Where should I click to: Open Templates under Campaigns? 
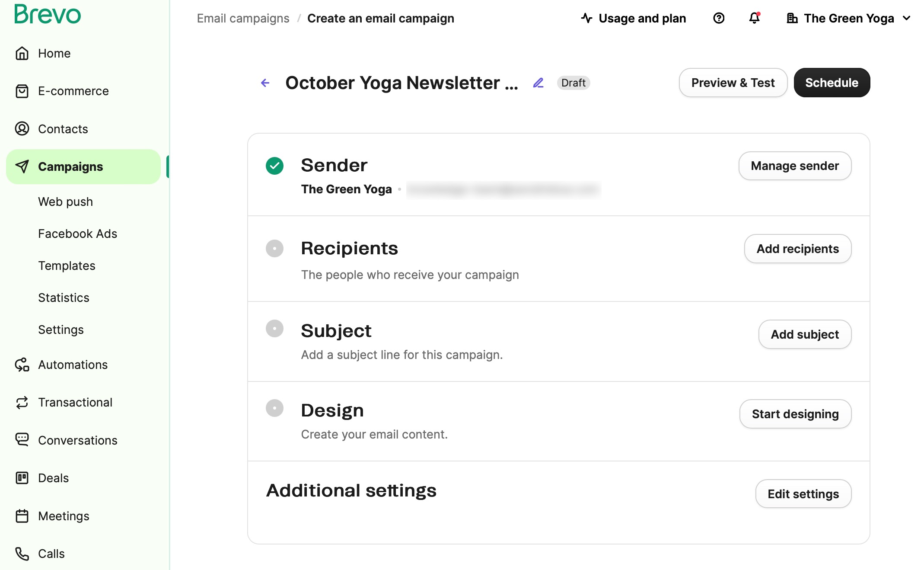pyautogui.click(x=67, y=266)
